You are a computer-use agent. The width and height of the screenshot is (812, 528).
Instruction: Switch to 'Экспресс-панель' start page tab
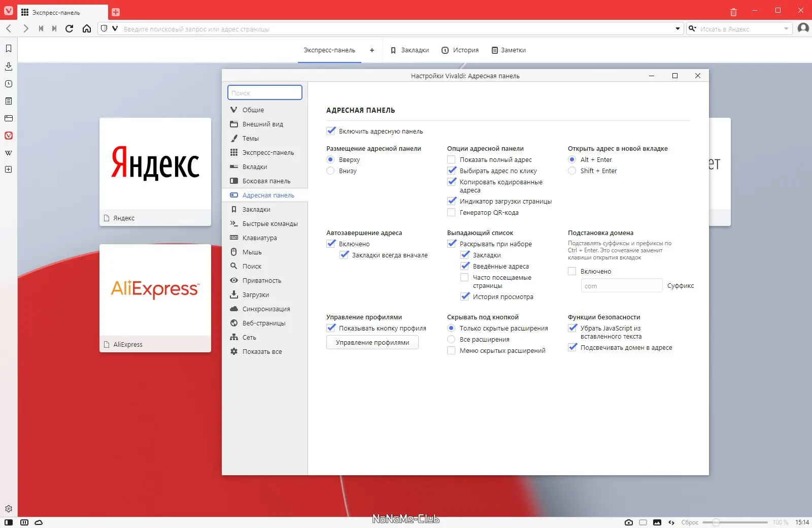[x=329, y=50]
